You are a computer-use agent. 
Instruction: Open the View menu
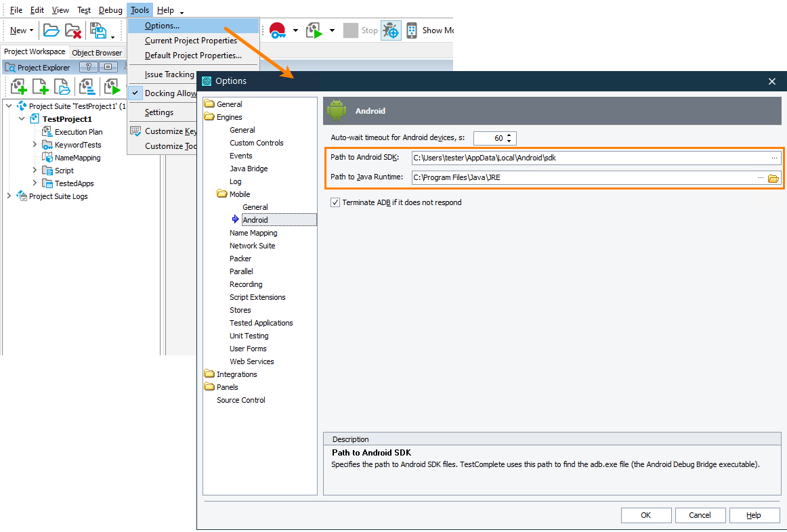(60, 10)
